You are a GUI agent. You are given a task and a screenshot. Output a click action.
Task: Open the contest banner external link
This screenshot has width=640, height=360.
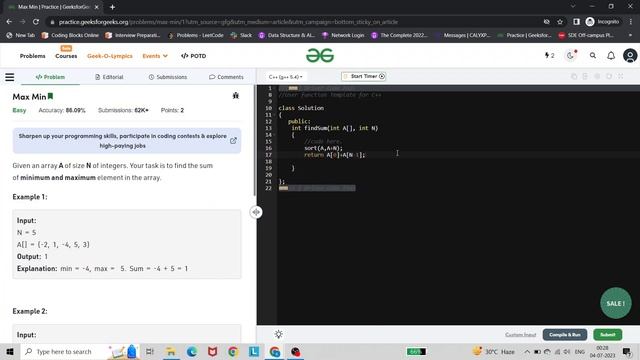(233, 141)
